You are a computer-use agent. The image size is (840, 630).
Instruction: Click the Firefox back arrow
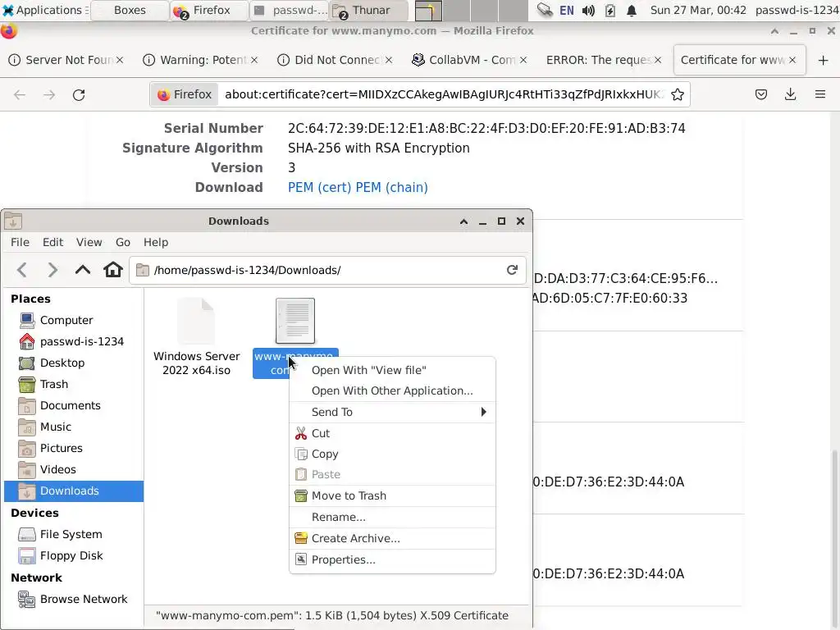tap(20, 95)
